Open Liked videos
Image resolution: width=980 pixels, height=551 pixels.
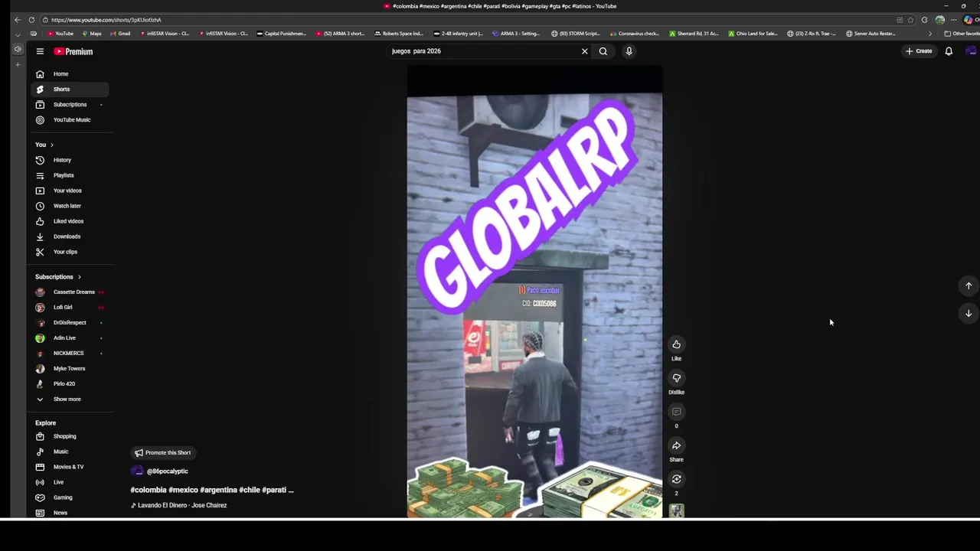70,221
